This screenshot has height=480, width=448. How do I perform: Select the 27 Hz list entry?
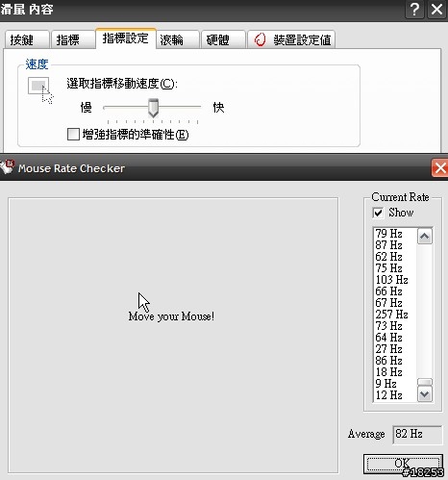[395, 349]
